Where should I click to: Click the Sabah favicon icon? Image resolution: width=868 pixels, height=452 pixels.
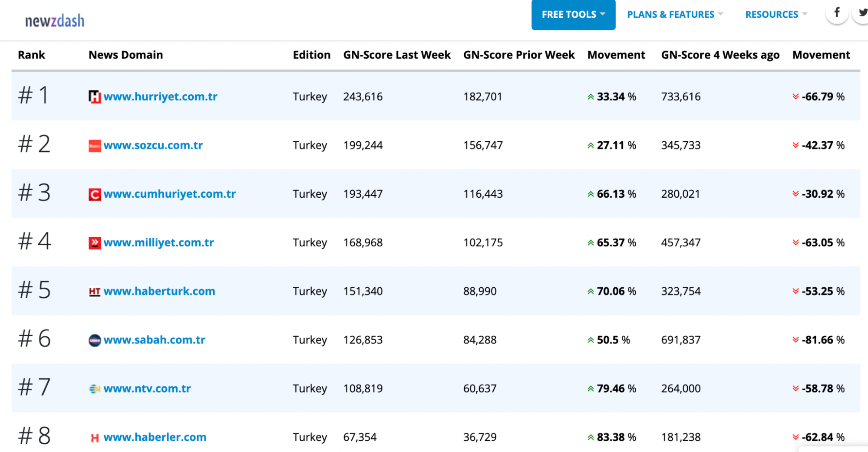(x=95, y=340)
